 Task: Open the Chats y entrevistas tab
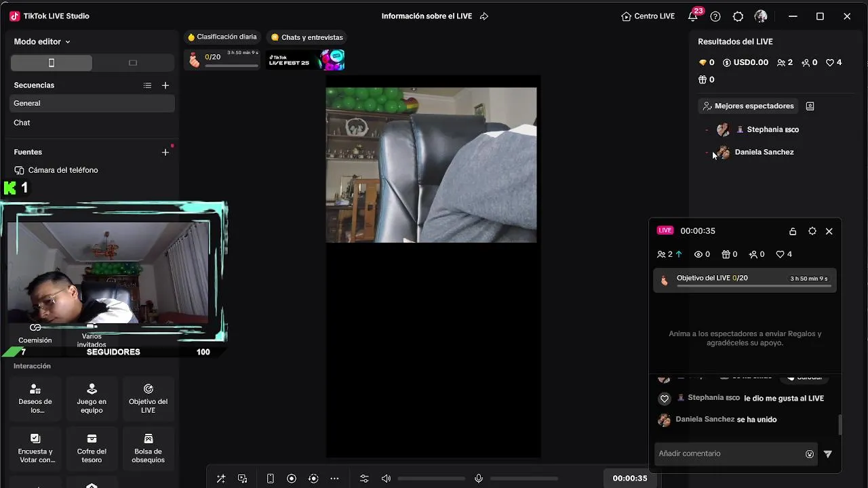(307, 37)
